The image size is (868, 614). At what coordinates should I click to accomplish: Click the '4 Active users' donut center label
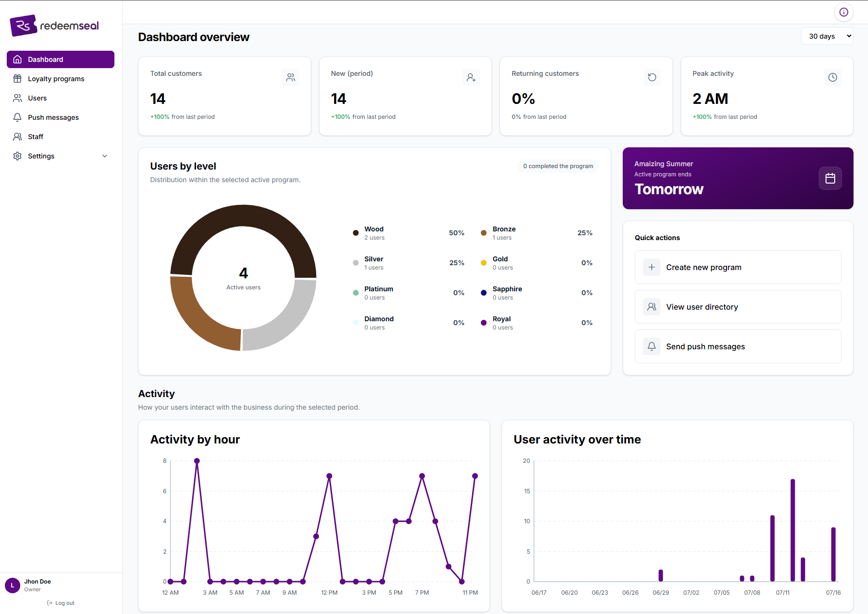click(x=243, y=278)
